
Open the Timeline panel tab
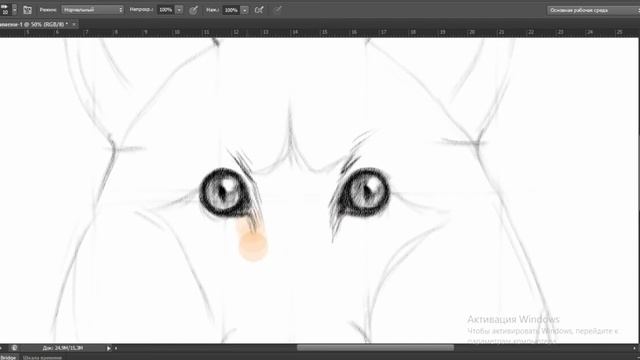pos(42,358)
